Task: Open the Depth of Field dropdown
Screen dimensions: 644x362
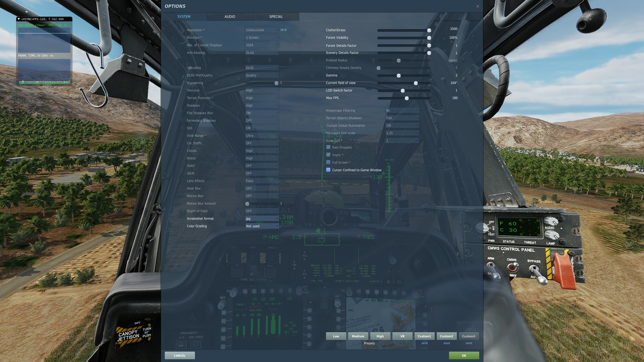Action: pos(262,211)
